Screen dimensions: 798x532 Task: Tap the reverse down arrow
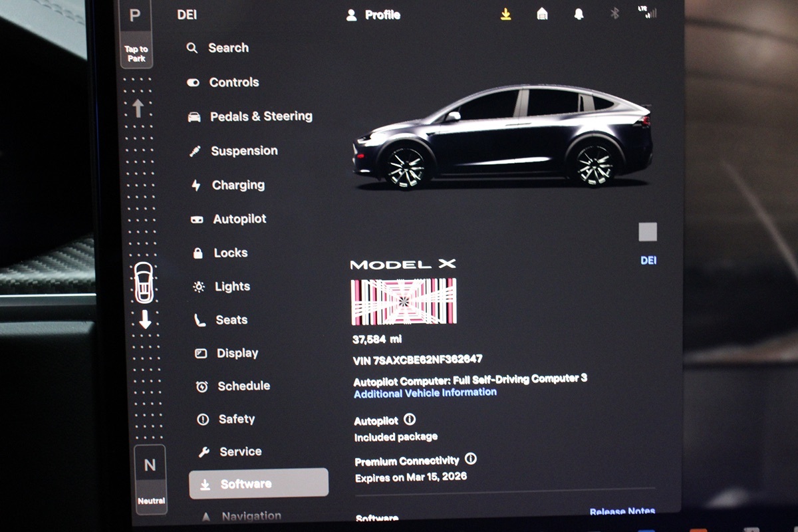click(145, 319)
